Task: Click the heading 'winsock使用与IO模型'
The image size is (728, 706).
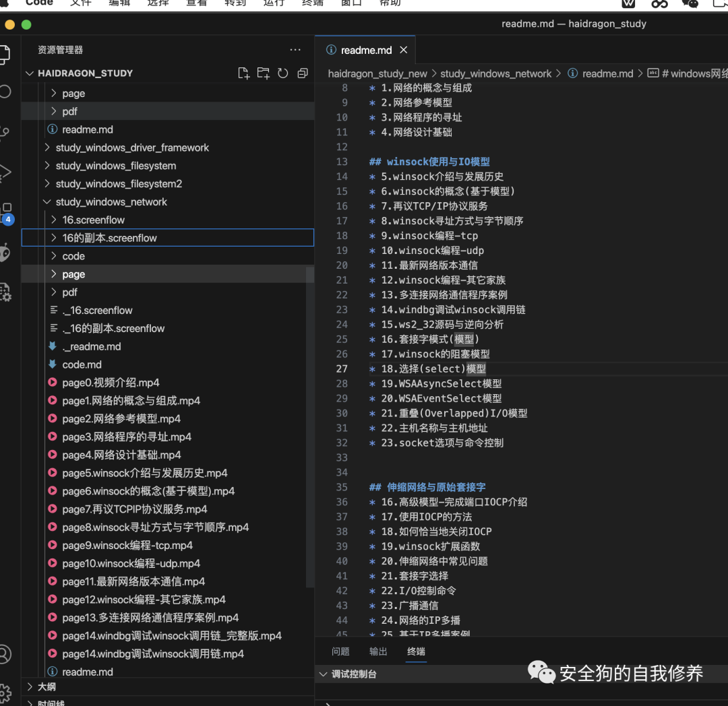Action: (x=438, y=162)
